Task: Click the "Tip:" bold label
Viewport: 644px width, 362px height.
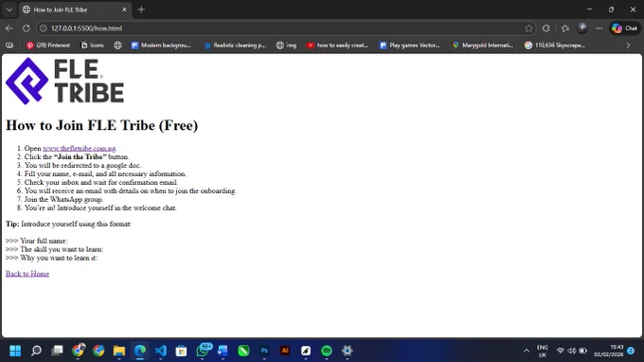Action: point(12,224)
